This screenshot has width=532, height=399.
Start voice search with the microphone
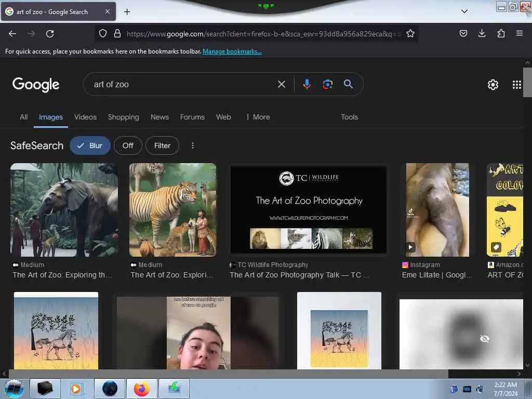pos(307,84)
